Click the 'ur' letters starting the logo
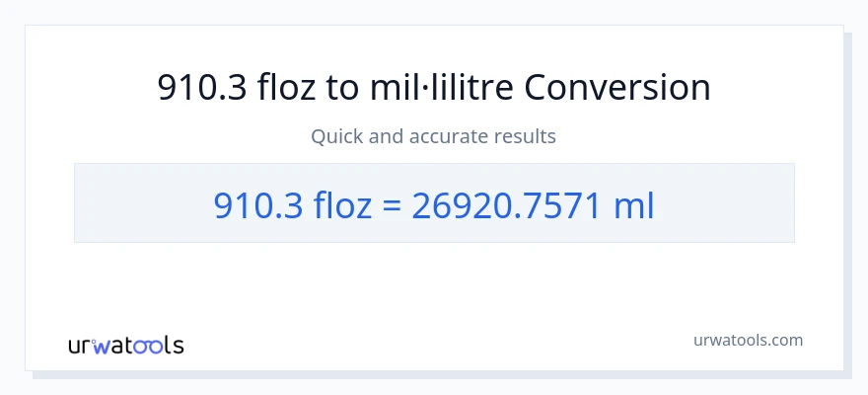This screenshot has height=395, width=868. tap(82, 345)
